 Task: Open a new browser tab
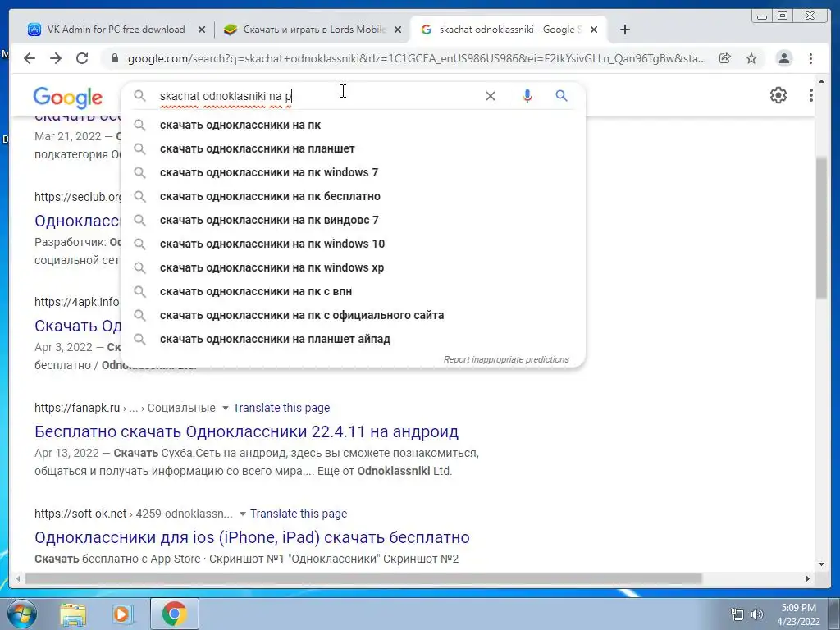pos(624,30)
